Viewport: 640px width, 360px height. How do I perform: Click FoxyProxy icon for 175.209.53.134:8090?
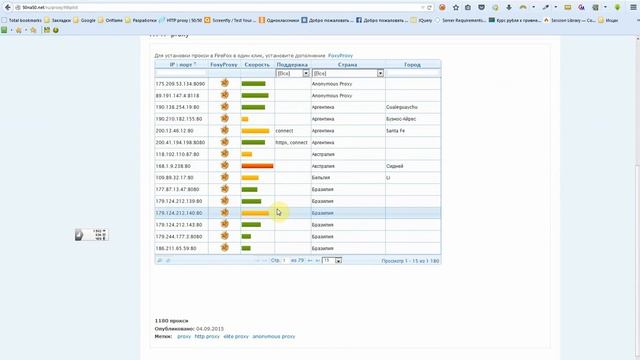224,83
